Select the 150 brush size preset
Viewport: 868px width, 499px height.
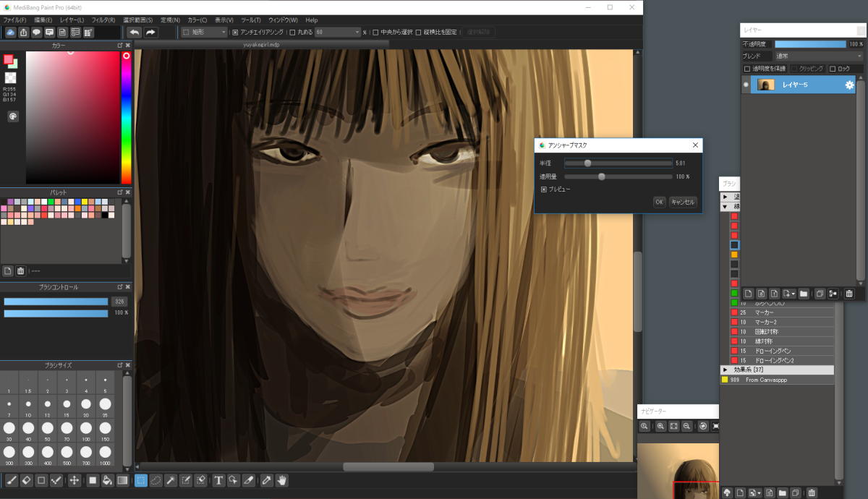106,430
